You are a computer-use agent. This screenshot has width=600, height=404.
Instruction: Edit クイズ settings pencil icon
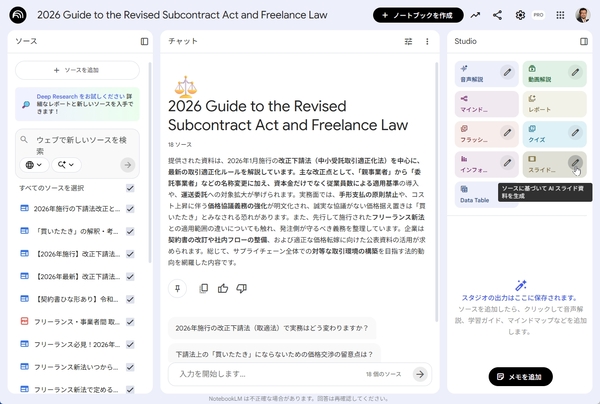tap(575, 133)
